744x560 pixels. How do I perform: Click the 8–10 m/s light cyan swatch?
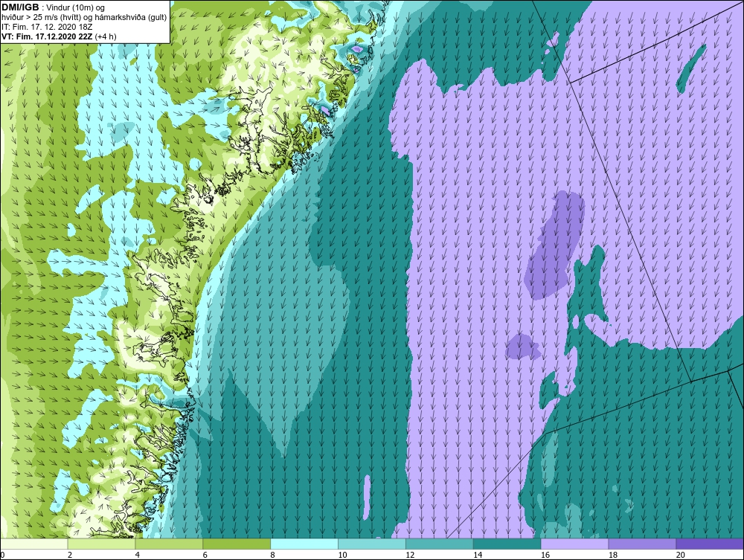click(x=304, y=544)
